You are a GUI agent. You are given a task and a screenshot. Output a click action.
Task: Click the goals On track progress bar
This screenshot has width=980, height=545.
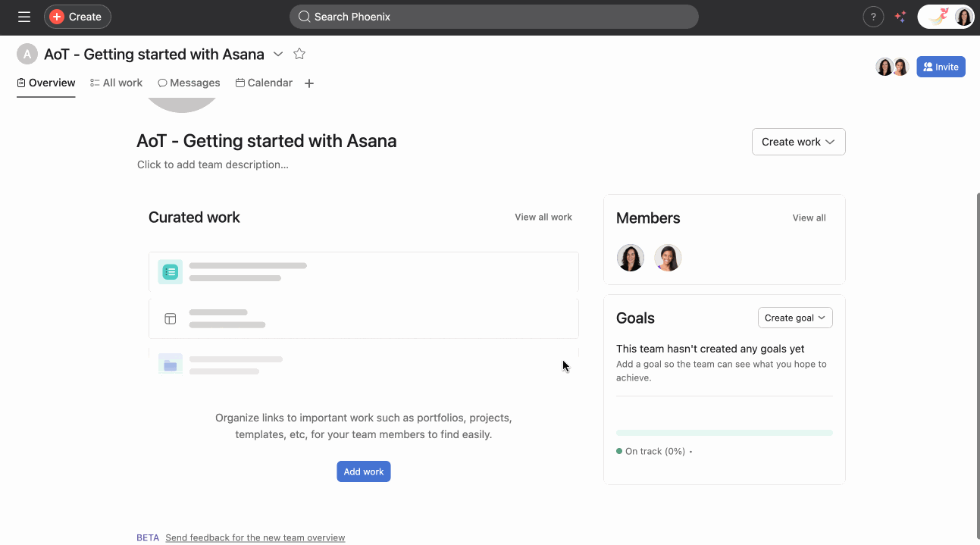click(x=724, y=433)
